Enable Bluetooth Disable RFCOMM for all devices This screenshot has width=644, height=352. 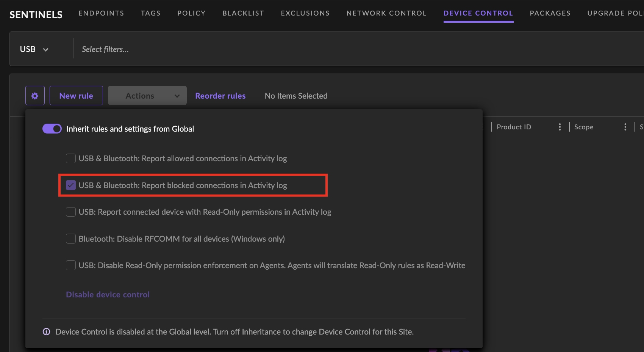[x=71, y=239]
